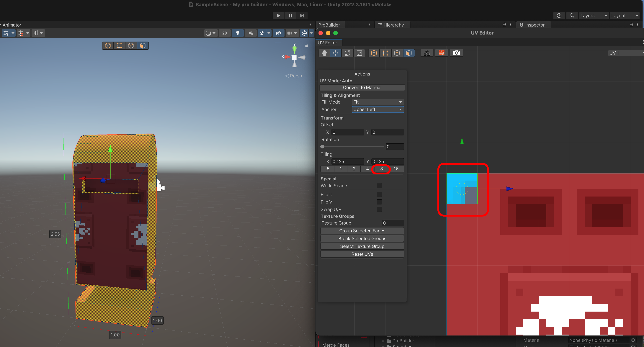Select vertex mode in UV Editor toolbar

385,53
